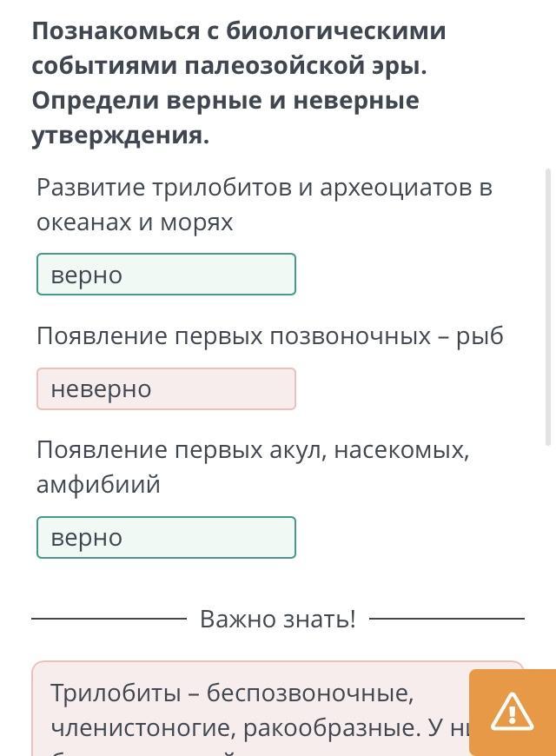The width and height of the screenshot is (556, 756).
Task: Click the heading line "Познакомься с биологическими"
Action: pyautogui.click(x=239, y=31)
